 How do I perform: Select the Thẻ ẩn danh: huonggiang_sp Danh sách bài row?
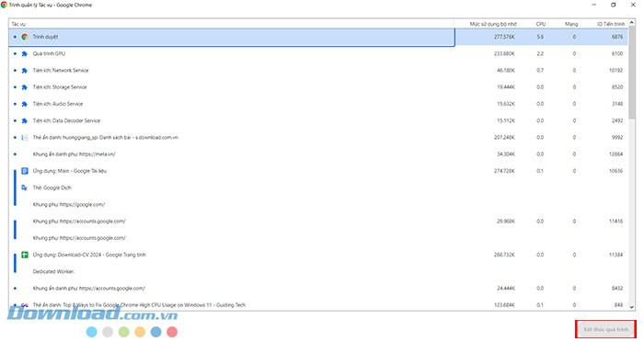click(318, 138)
